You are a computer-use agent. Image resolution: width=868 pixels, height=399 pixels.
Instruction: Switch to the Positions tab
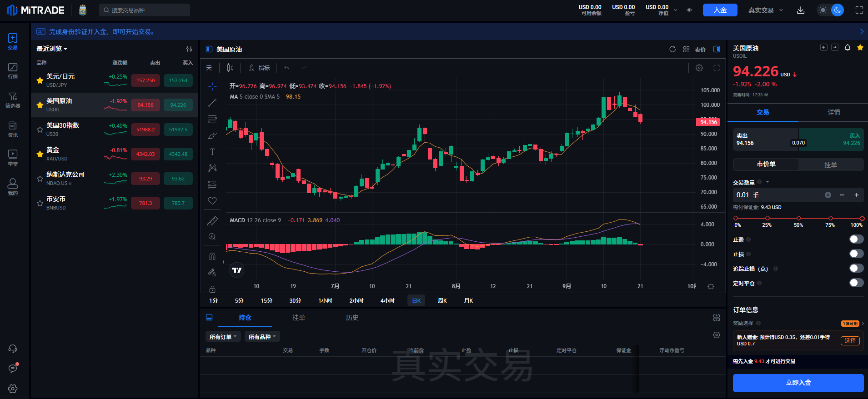tap(245, 318)
